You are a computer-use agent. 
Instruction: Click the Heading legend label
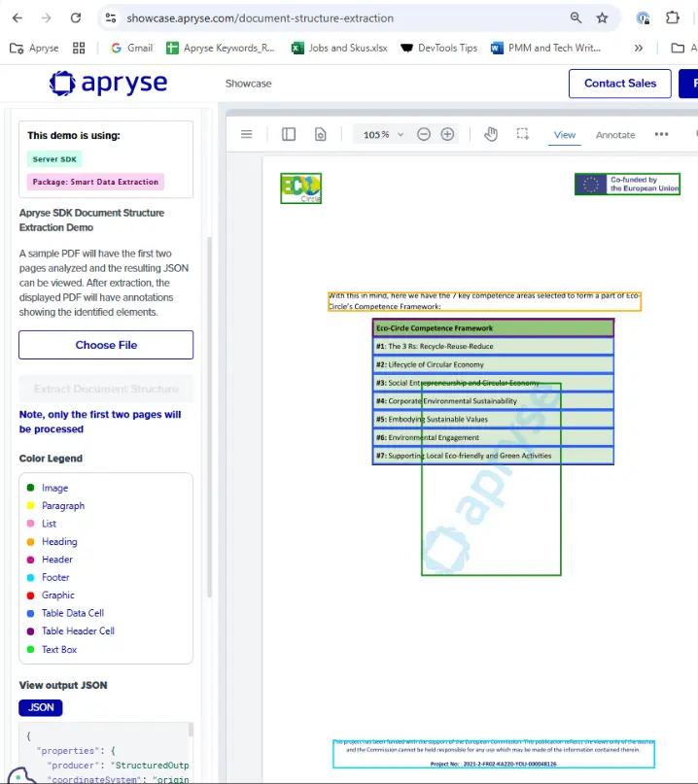59,541
